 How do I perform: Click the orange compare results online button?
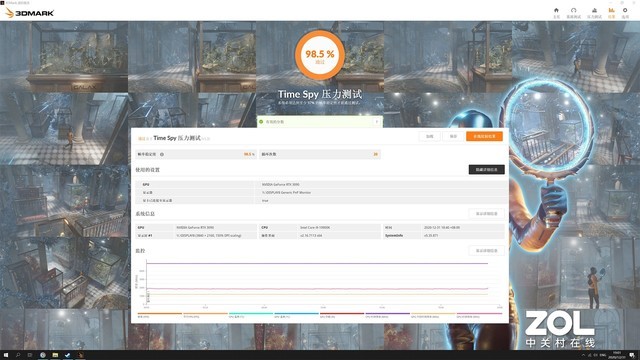pyautogui.click(x=484, y=136)
